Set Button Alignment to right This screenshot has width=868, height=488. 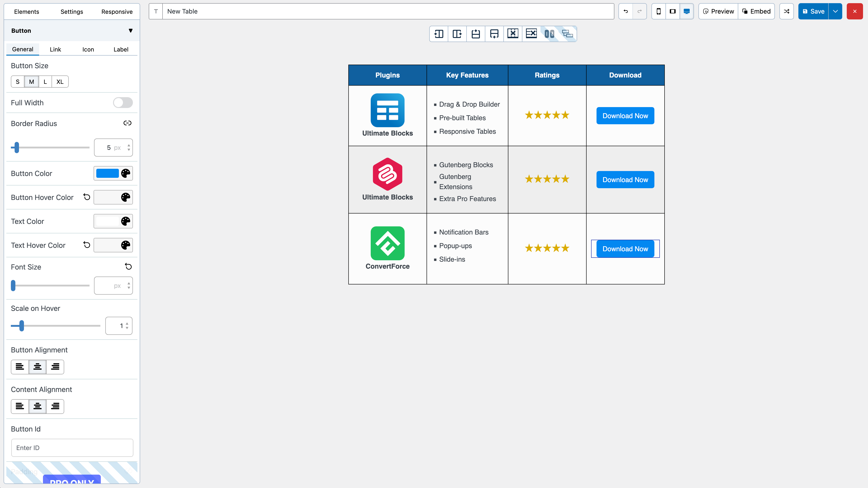55,367
